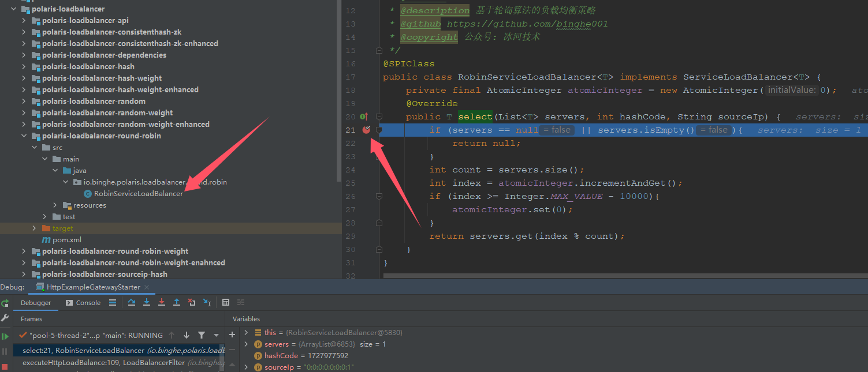Open RobinServiceLoadBalancer class in project tree
This screenshot has height=372, width=868.
(138, 194)
